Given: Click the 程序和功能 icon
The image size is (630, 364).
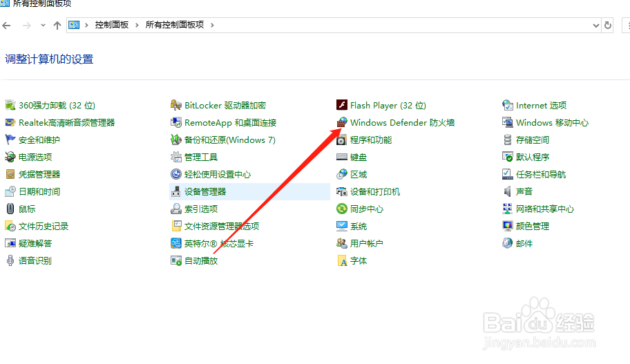Looking at the screenshot, I should point(341,140).
